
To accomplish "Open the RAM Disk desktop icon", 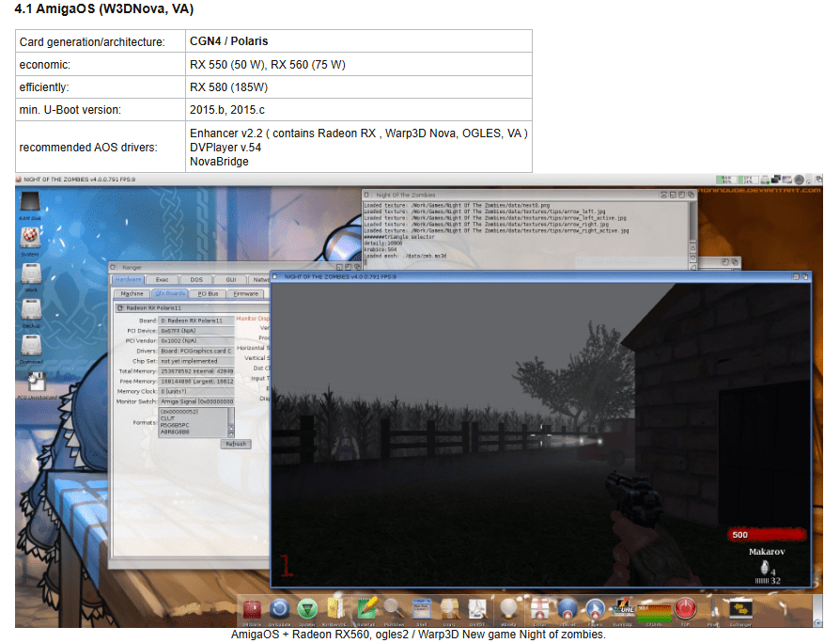I will 30,203.
